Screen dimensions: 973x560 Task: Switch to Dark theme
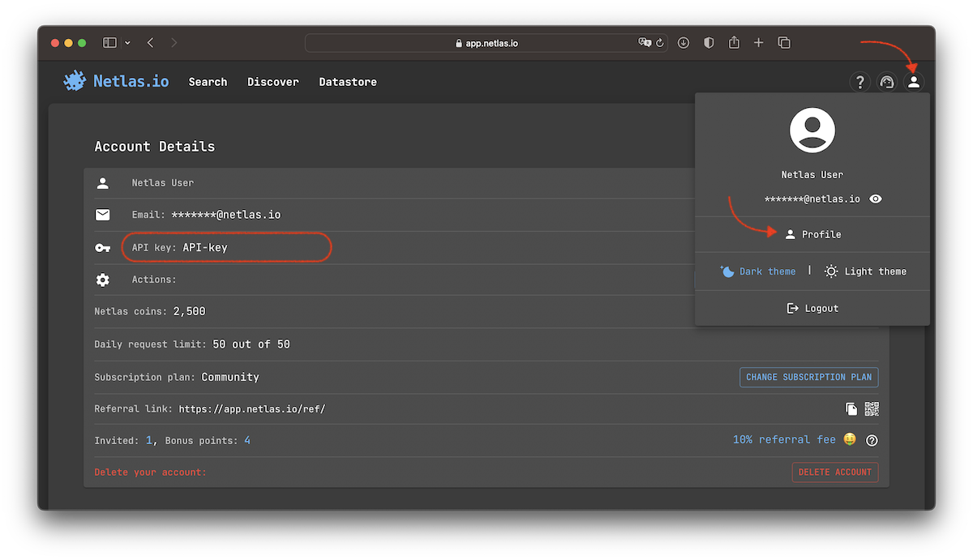click(758, 271)
